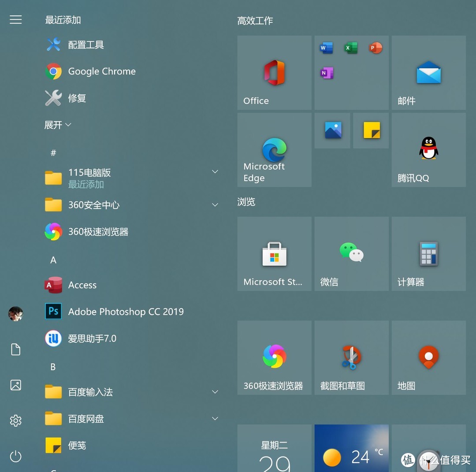476x472 pixels.
Task: Open the 微信 WeChat tile
Action: click(352, 254)
